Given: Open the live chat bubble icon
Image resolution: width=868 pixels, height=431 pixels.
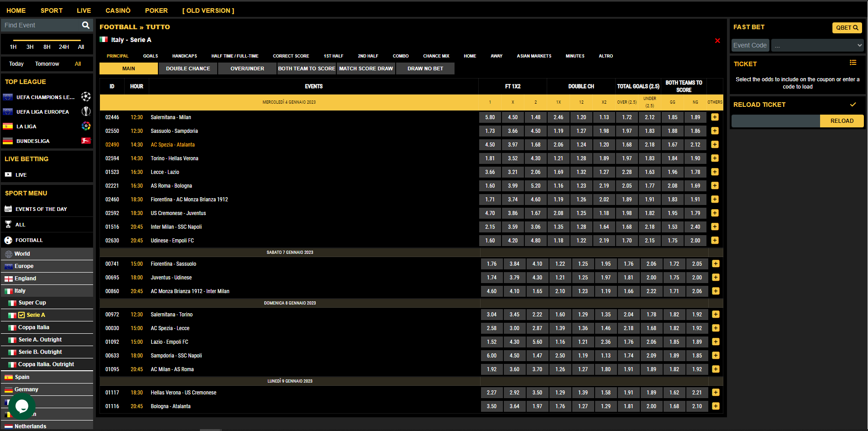Looking at the screenshot, I should [x=21, y=406].
